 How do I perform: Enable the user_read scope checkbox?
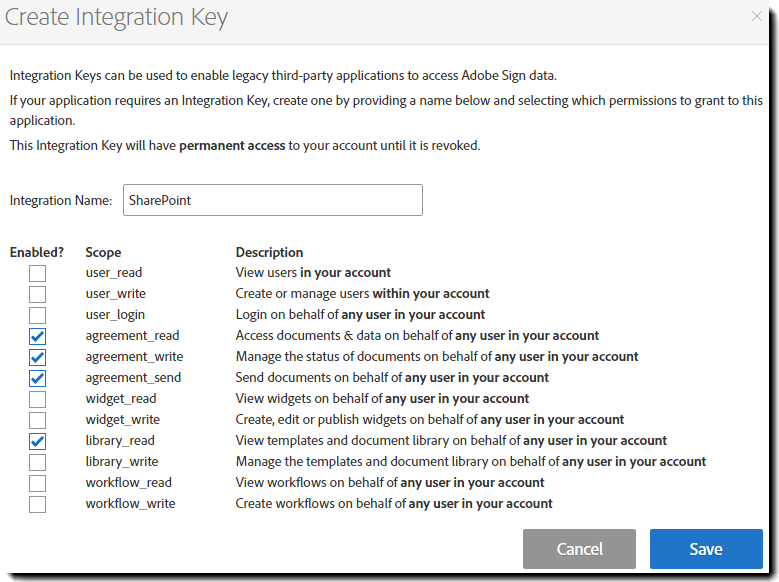tap(37, 273)
